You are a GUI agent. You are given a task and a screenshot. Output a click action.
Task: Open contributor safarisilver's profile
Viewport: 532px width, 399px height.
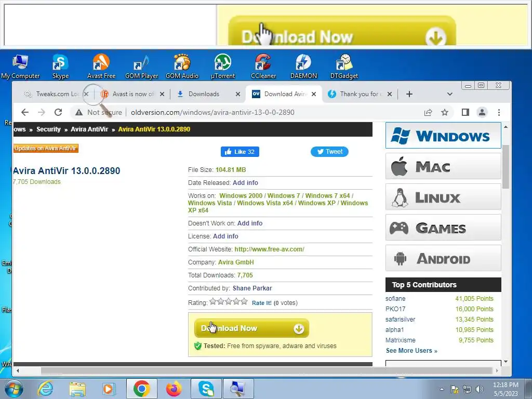tap(401, 320)
